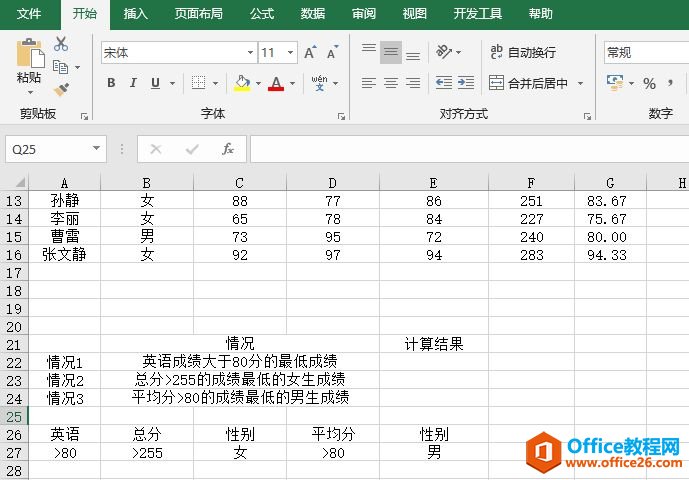Open the Name Box dropdown arrow
689x480 pixels.
[97, 149]
